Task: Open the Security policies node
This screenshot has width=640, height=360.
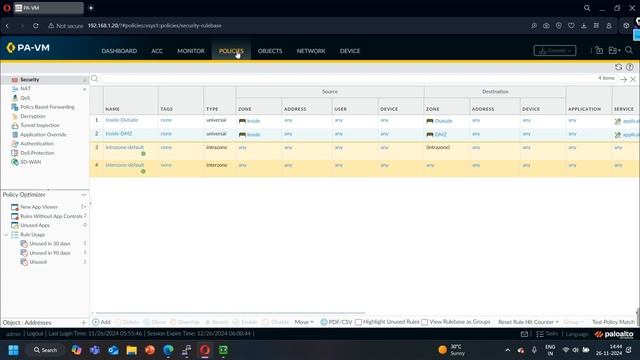Action: 29,80
